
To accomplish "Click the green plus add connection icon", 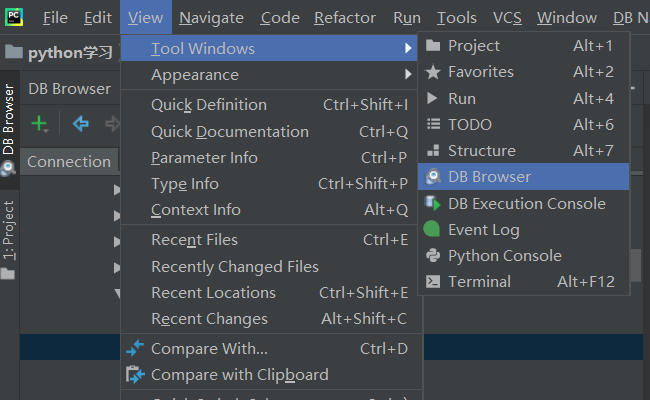I will tap(38, 124).
